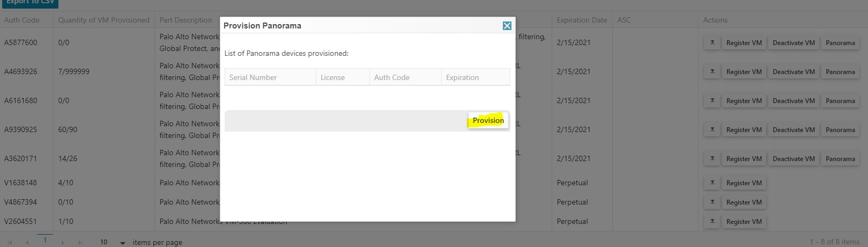
Task: Click download icon for auth code V2604551
Action: pyautogui.click(x=712, y=222)
